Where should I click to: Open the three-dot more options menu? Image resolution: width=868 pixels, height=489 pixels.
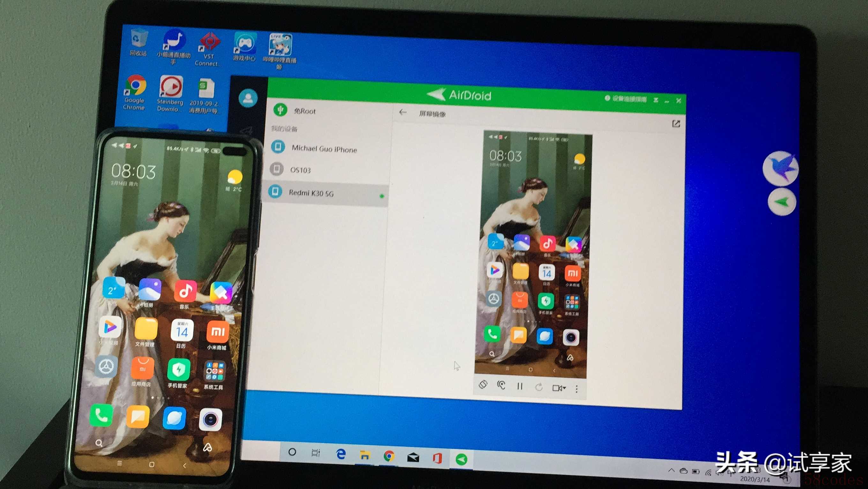point(577,389)
